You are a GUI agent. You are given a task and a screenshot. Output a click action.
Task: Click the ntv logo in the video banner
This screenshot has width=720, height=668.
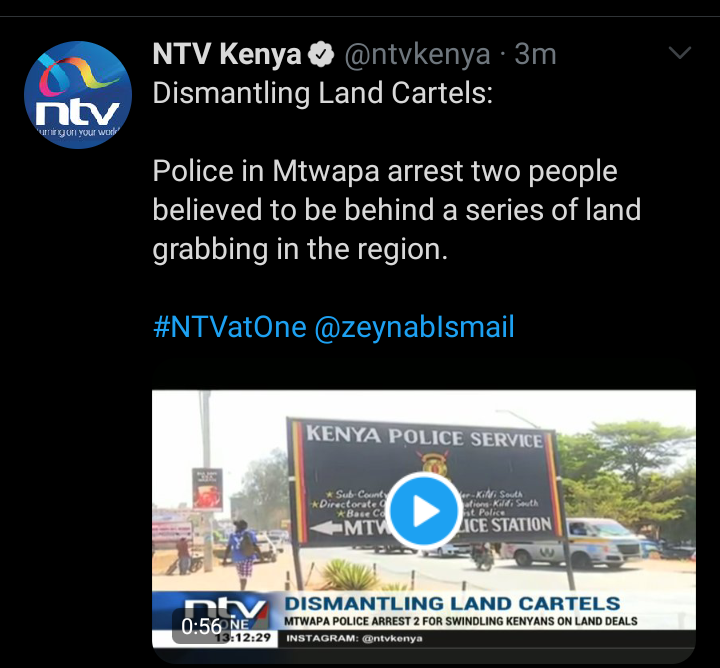tap(225, 611)
